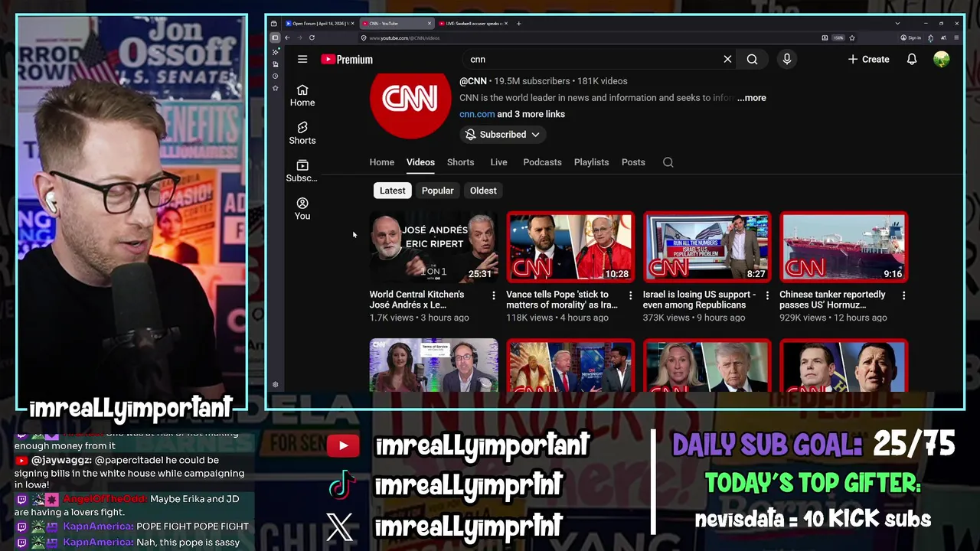Open the browser tab list chevron

897,24
